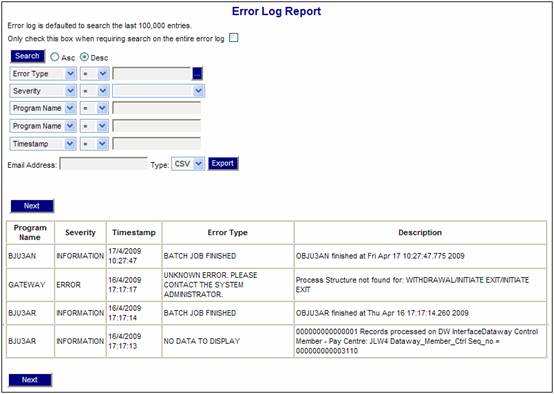The width and height of the screenshot is (554, 394).
Task: Click the Timestamp column header
Action: pyautogui.click(x=134, y=233)
